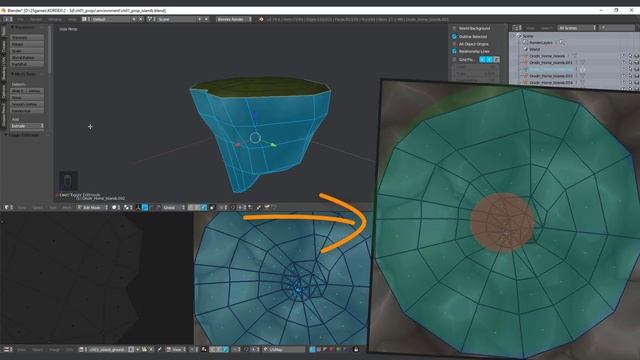
Task: Enable the Grid Floor checkbox
Action: pos(454,60)
